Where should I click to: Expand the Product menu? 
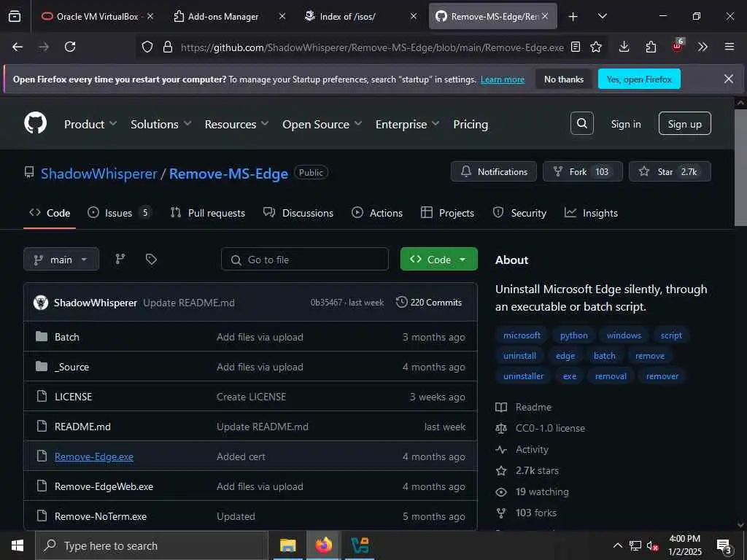click(90, 124)
